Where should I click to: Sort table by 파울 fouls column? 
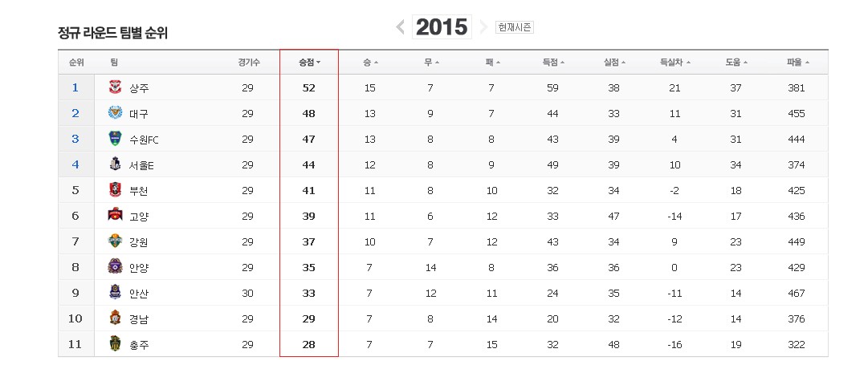[x=797, y=62]
